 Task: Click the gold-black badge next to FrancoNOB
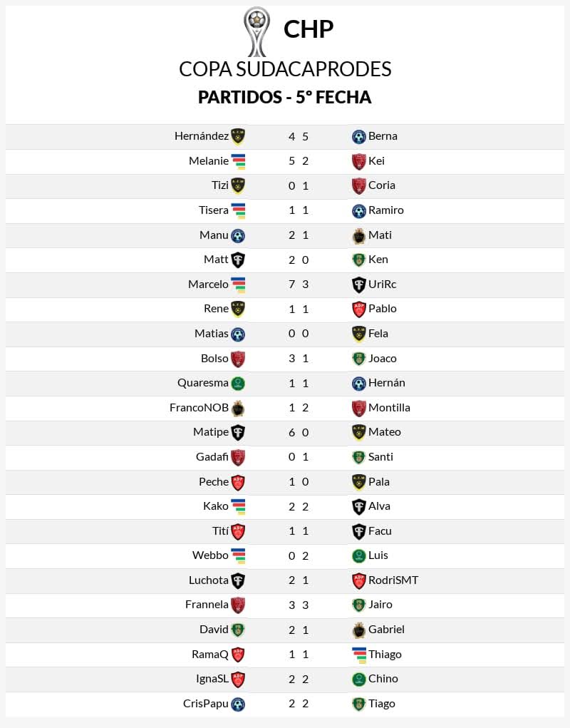coord(238,408)
